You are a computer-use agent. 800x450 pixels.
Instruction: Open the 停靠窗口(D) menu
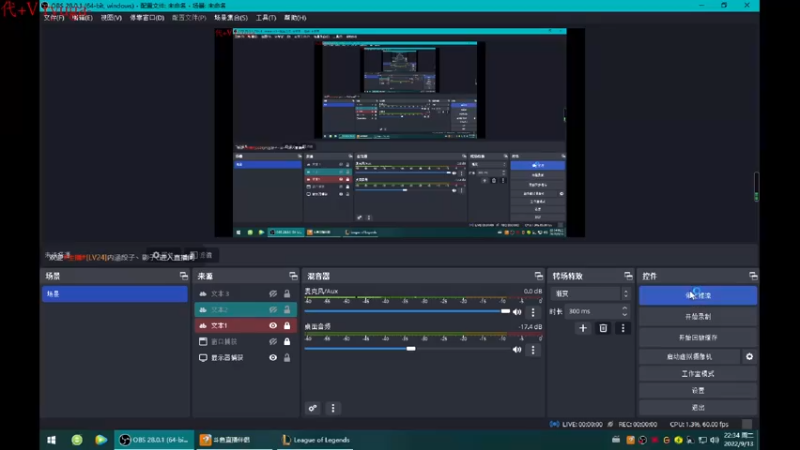point(147,17)
